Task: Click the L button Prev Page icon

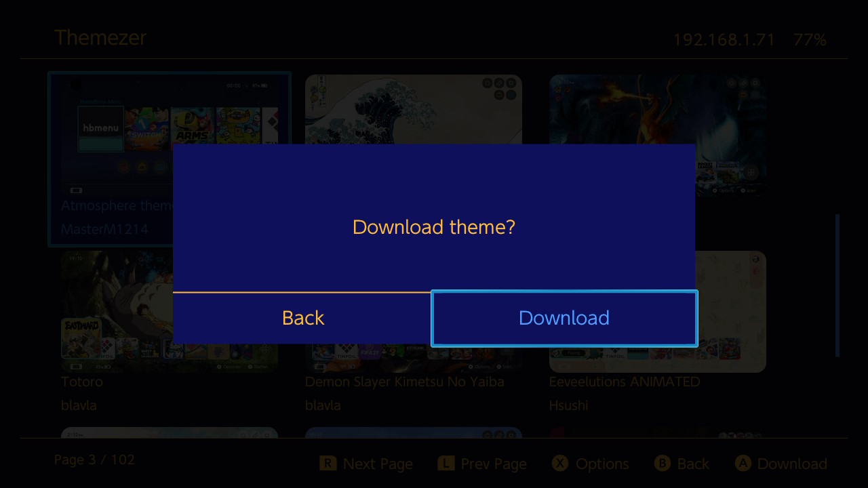Action: coord(446,464)
